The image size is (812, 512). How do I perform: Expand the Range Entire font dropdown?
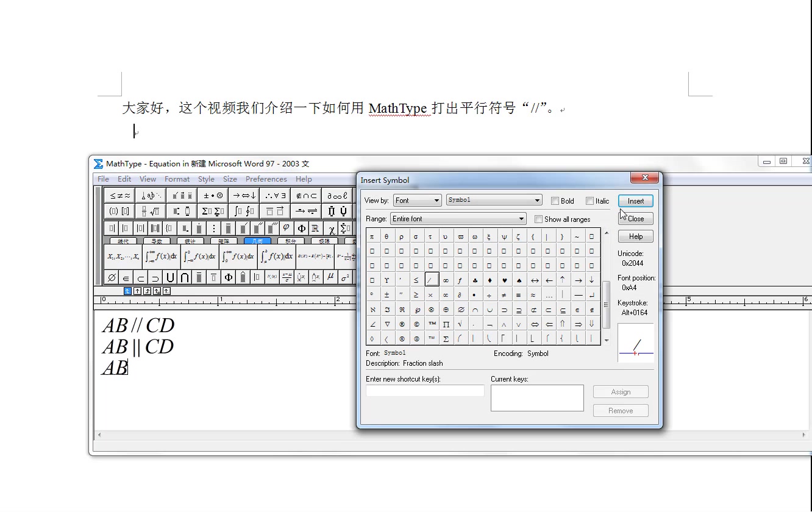click(458, 219)
